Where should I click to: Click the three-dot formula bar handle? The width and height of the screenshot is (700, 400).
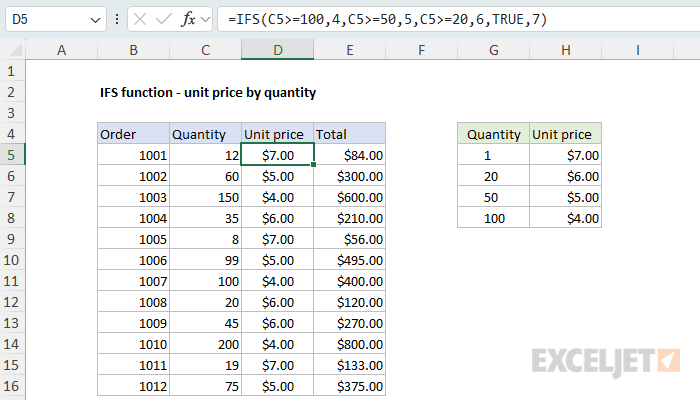tap(117, 19)
